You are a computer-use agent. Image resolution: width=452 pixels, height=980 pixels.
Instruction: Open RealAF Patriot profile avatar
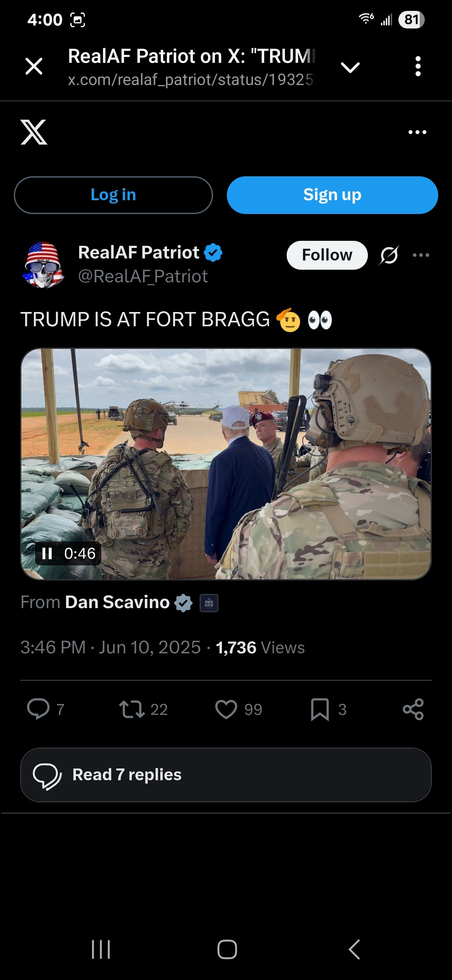[x=44, y=265]
